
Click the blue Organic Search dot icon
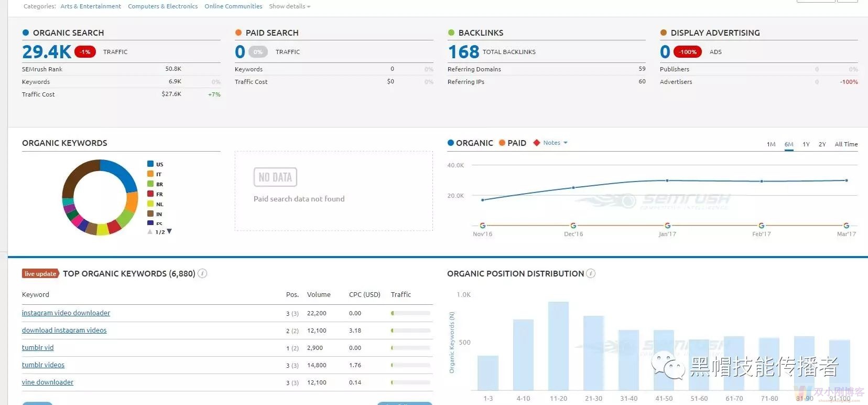pyautogui.click(x=26, y=33)
